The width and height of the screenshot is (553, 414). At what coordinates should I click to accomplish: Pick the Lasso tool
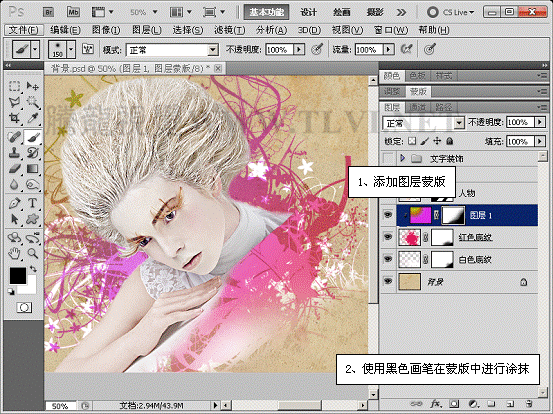14,103
